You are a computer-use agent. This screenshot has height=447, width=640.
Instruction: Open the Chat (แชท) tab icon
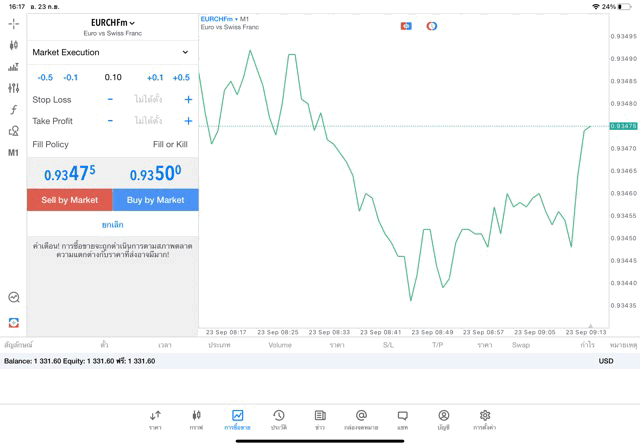pyautogui.click(x=402, y=419)
